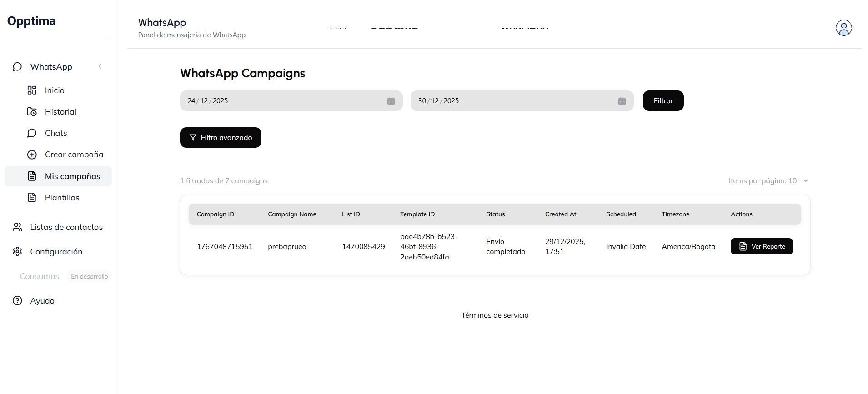This screenshot has height=394, width=868.
Task: Click the Historial folder-clock icon
Action: click(32, 112)
